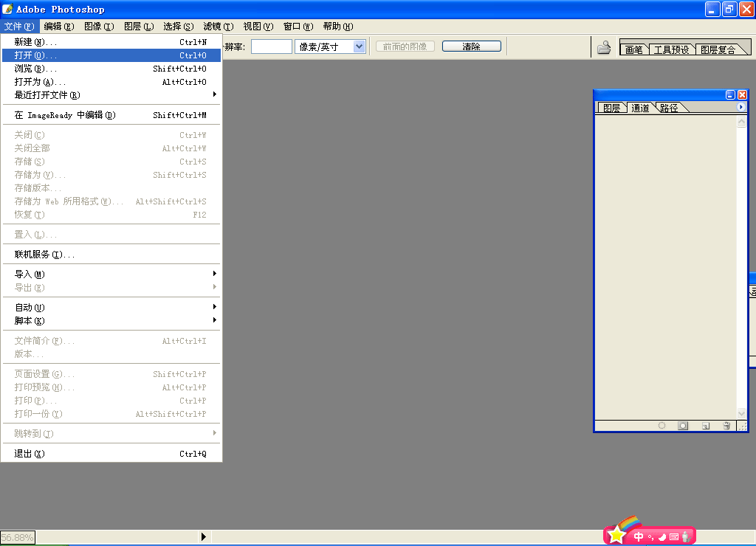
Task: Click the 56.88% zoom field
Action: click(x=18, y=537)
